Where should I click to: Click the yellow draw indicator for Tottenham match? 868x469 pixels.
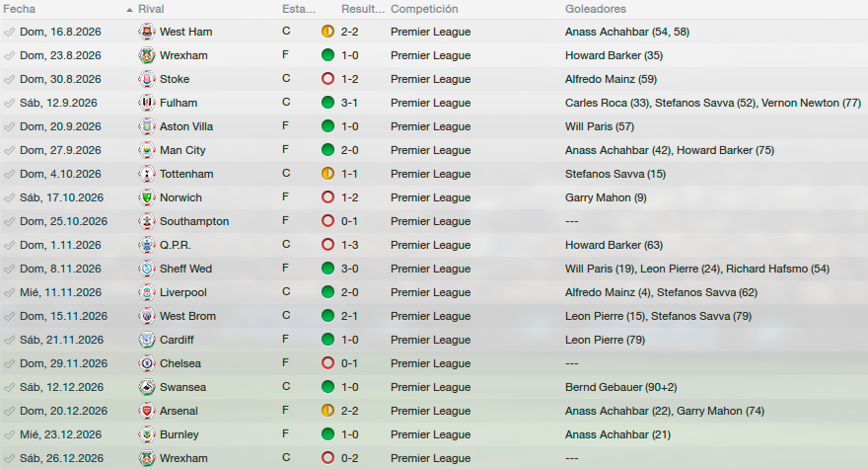point(327,174)
